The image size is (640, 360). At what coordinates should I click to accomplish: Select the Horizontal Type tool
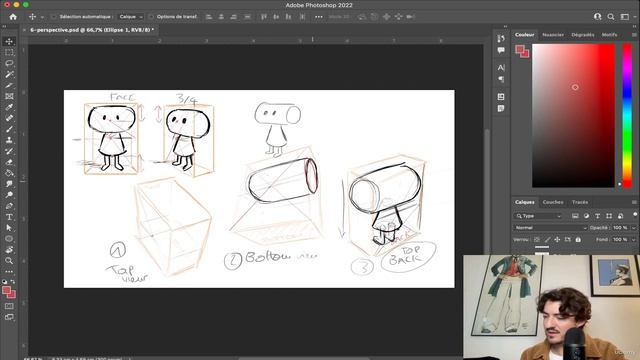pyautogui.click(x=9, y=217)
